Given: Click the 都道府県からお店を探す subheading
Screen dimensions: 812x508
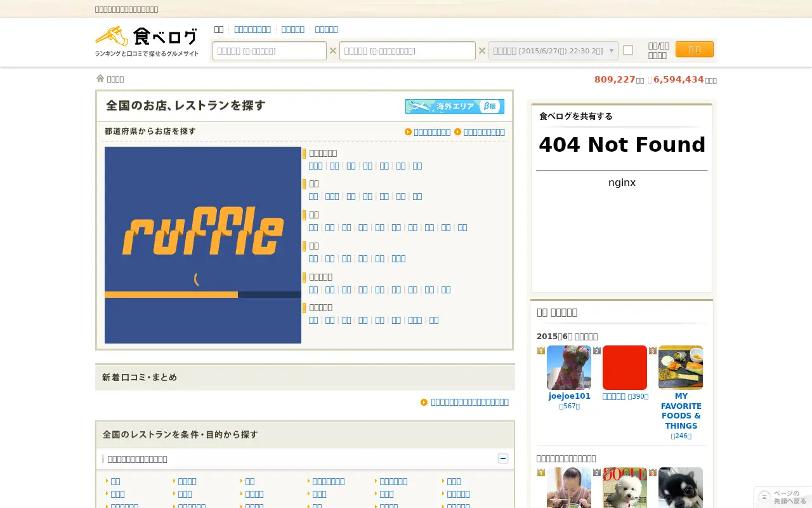Looking at the screenshot, I should pos(150,131).
